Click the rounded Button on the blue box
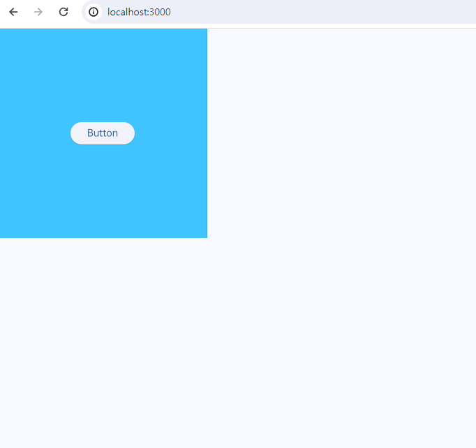The height and width of the screenshot is (448, 476). tap(103, 133)
